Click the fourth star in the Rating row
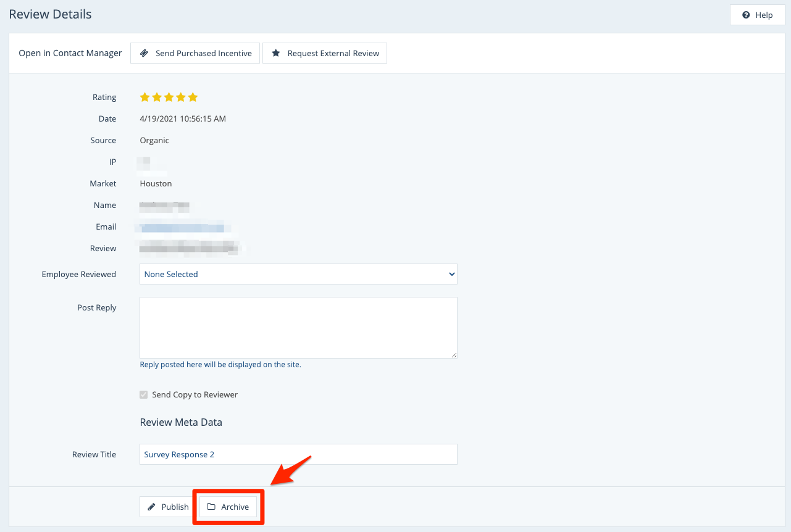 [x=181, y=98]
